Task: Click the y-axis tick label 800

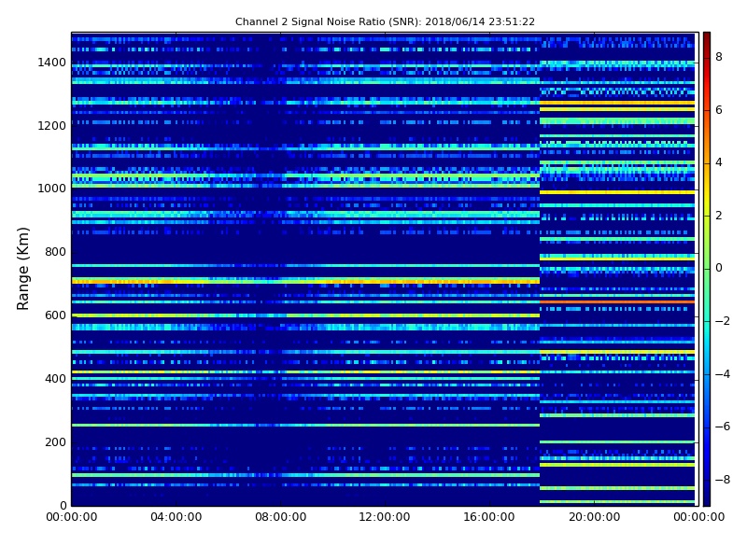Action: click(x=55, y=252)
